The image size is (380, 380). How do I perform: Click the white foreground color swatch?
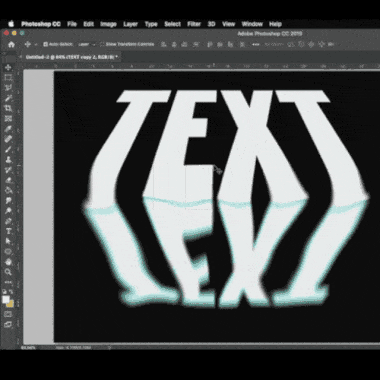tap(6, 299)
